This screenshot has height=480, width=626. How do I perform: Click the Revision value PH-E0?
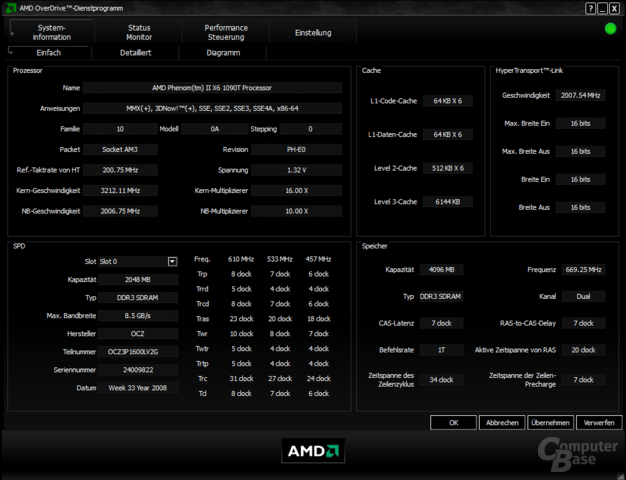pos(296,149)
